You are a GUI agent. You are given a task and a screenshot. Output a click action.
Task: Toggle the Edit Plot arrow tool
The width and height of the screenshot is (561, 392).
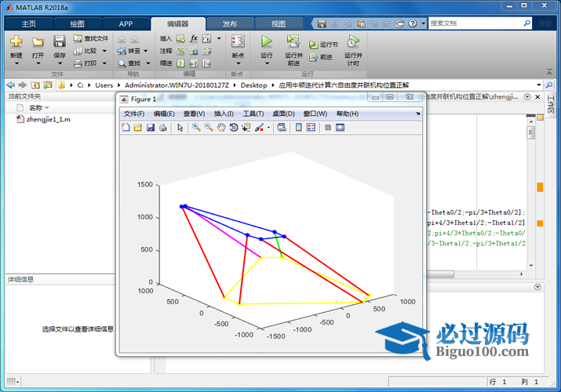tap(180, 128)
